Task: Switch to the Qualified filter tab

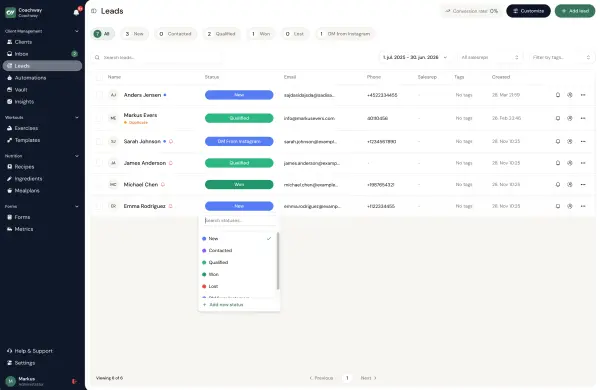Action: pyautogui.click(x=222, y=34)
